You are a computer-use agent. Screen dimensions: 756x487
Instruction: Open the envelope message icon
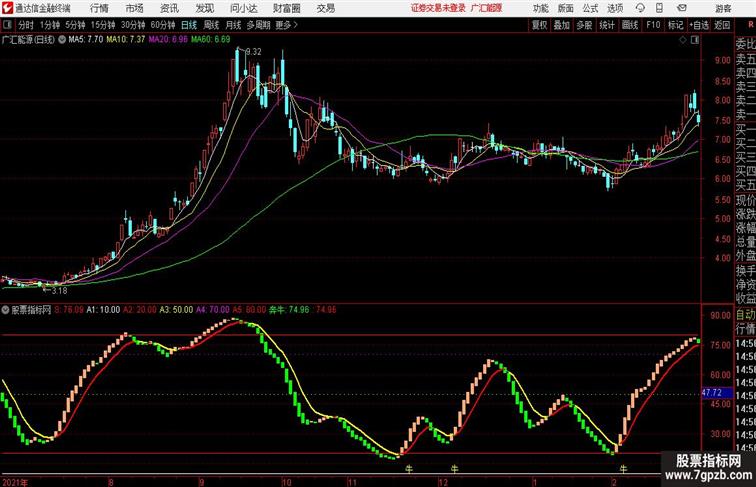tap(681, 8)
